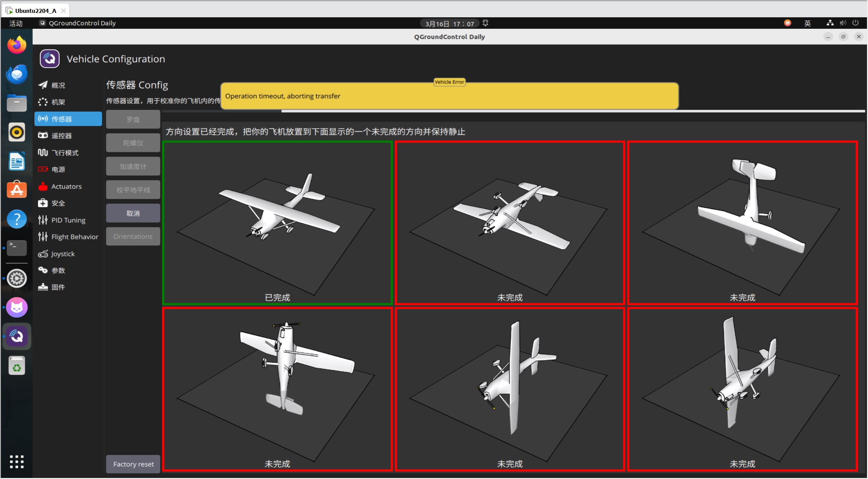Click the 飞行模式 flight modes icon
The image size is (868, 479).
(43, 153)
